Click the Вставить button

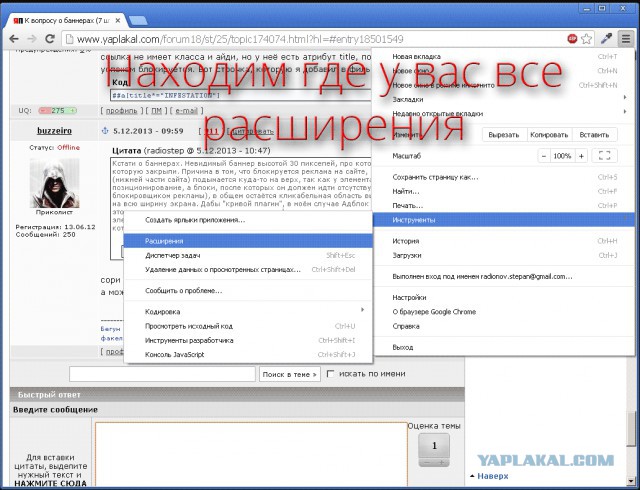[x=594, y=134]
